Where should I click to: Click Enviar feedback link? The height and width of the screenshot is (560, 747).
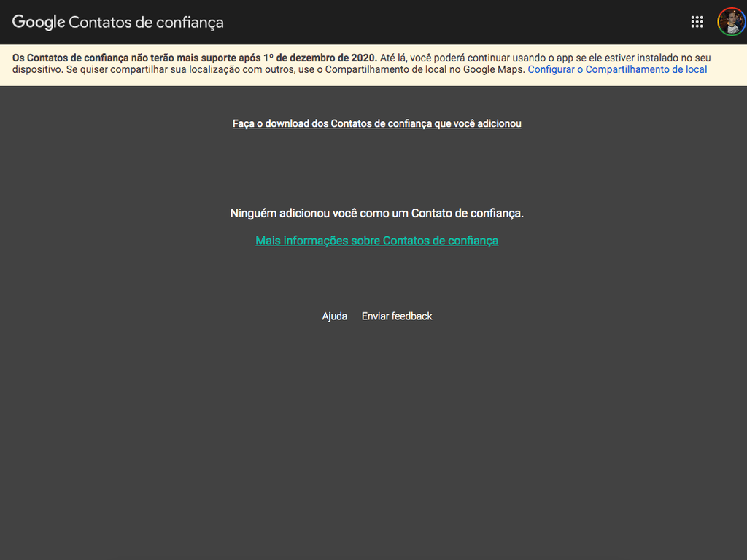(397, 316)
